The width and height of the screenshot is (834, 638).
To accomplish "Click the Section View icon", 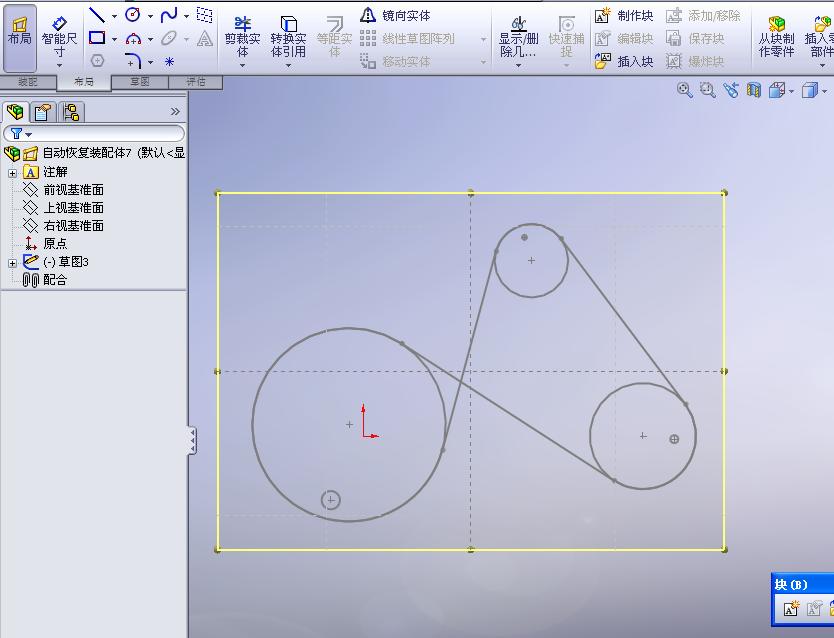I will pyautogui.click(x=754, y=90).
